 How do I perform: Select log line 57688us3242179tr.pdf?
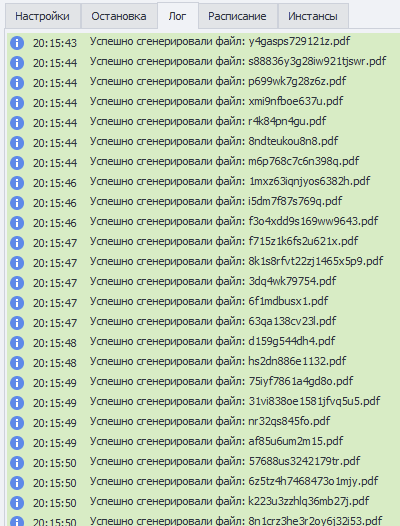coord(203,463)
